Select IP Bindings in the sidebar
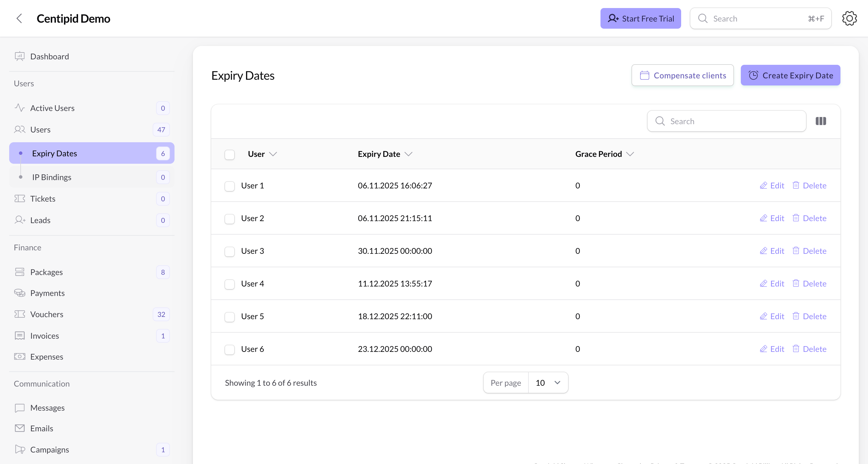This screenshot has width=868, height=464. pyautogui.click(x=52, y=177)
